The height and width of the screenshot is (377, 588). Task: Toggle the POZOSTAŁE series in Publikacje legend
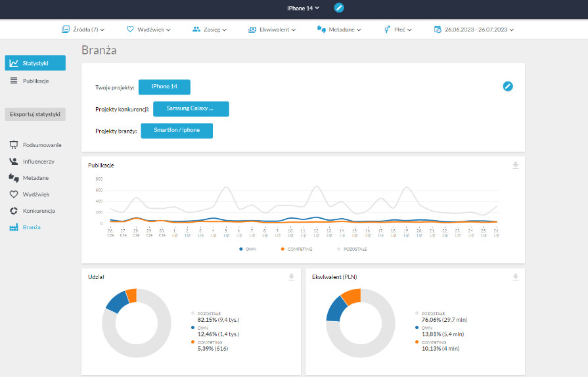(x=351, y=249)
